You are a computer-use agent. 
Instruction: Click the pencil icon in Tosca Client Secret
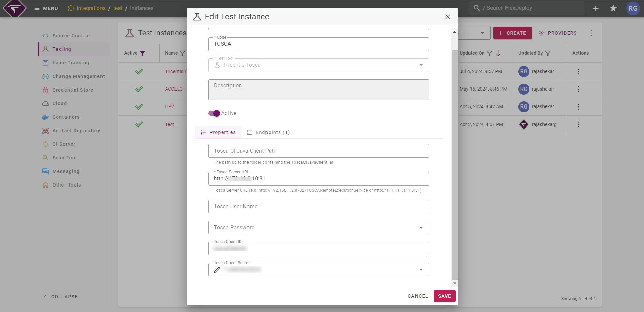pos(217,269)
